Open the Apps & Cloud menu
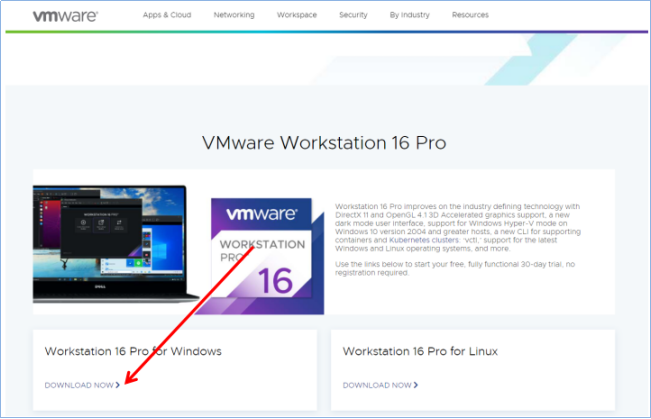651x419 pixels. click(x=167, y=15)
